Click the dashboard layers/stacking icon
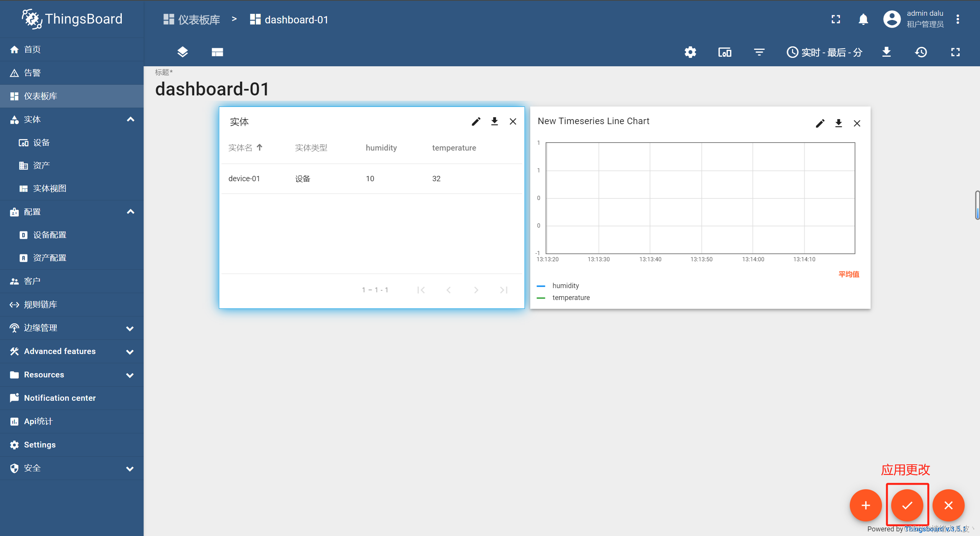The height and width of the screenshot is (536, 980). [183, 51]
